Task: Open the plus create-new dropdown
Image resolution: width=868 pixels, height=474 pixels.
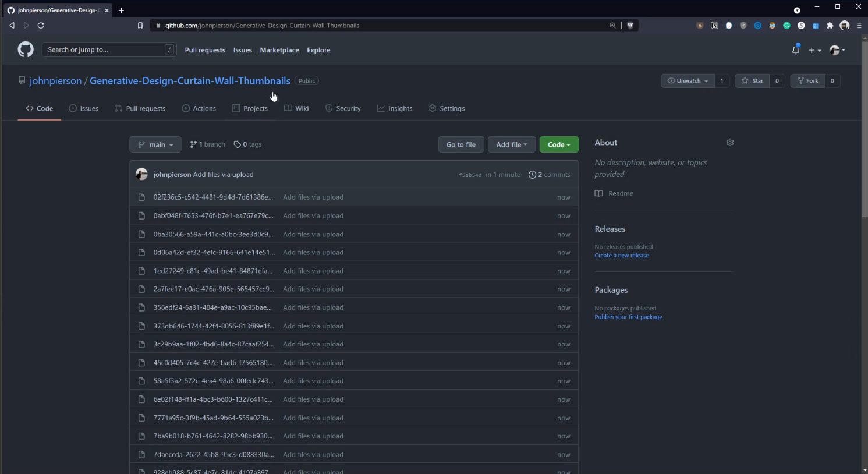Action: tap(814, 50)
